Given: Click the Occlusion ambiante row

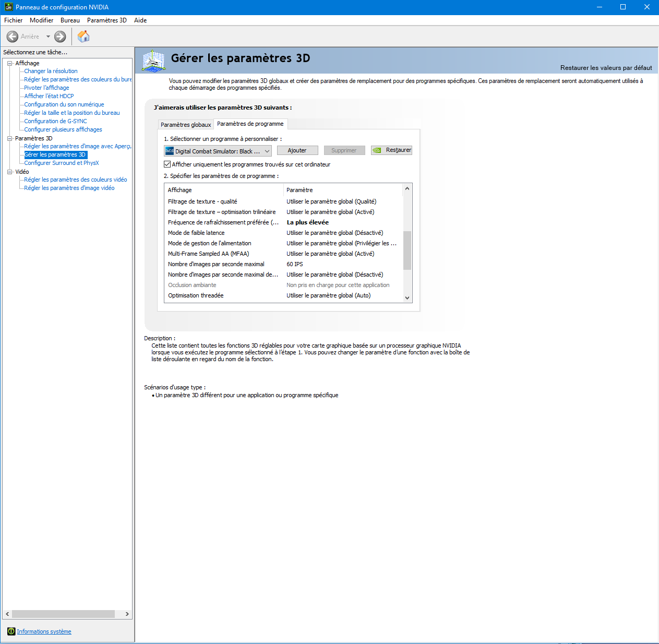Looking at the screenshot, I should [284, 285].
